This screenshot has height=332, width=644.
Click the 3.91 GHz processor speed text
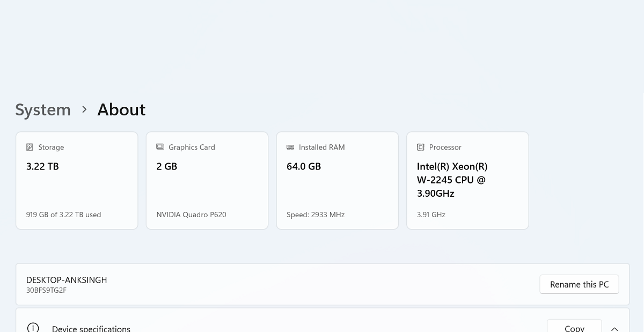click(431, 215)
